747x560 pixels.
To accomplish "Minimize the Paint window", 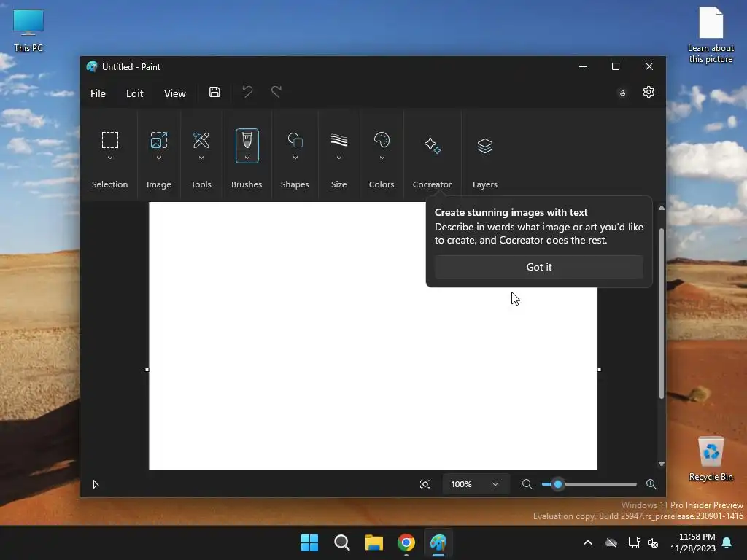I will point(583,66).
